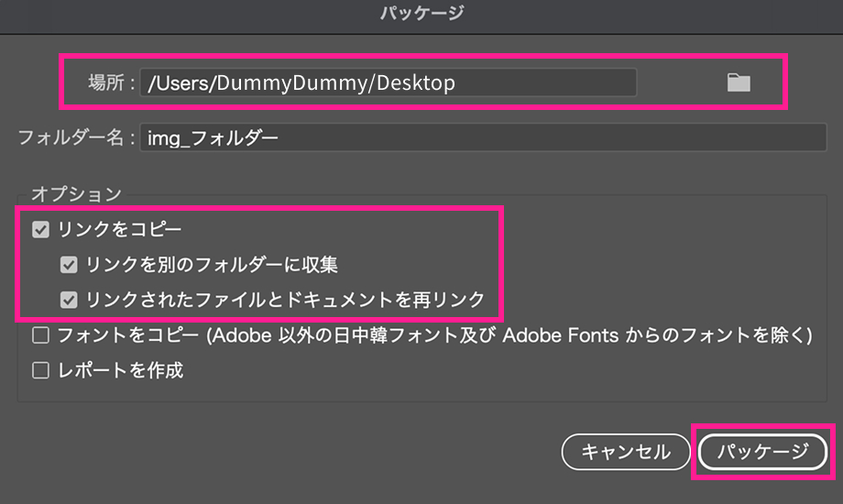Viewport: 843px width, 504px height.
Task: Toggle the リンクを別のフォルダーに収集 checkbox
Action: click(69, 265)
